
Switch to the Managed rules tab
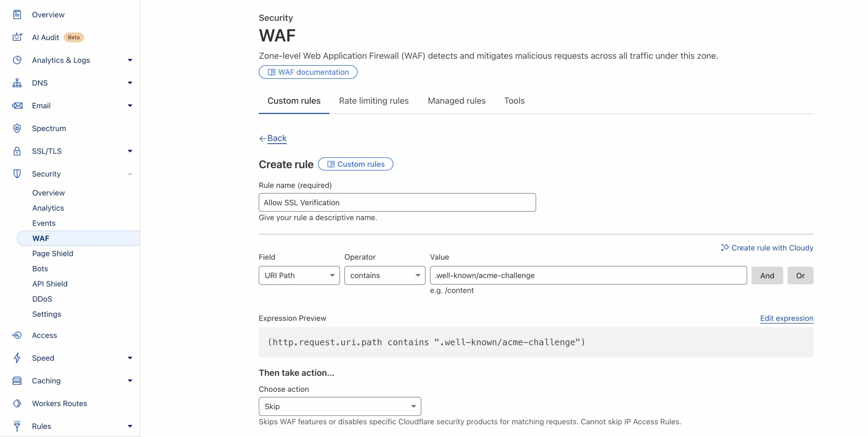pyautogui.click(x=456, y=101)
